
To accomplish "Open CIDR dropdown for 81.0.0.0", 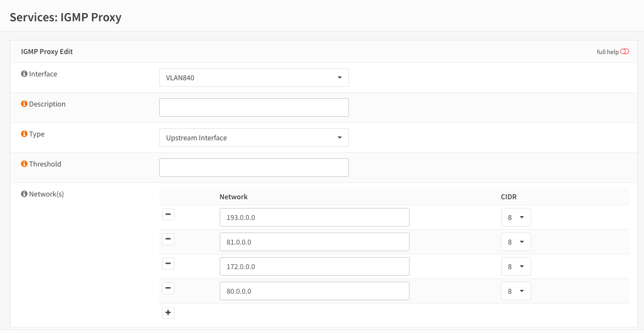I will point(515,242).
